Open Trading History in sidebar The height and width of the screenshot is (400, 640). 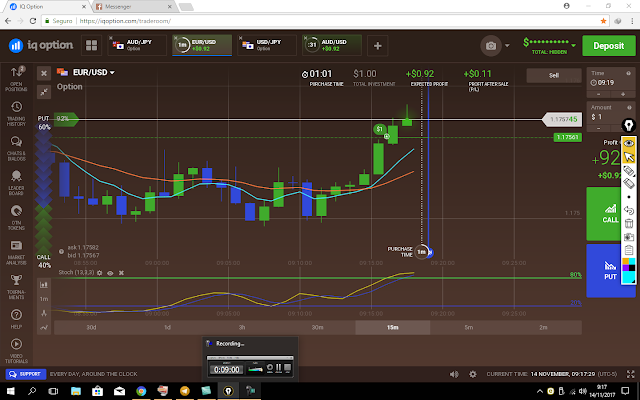click(x=16, y=113)
